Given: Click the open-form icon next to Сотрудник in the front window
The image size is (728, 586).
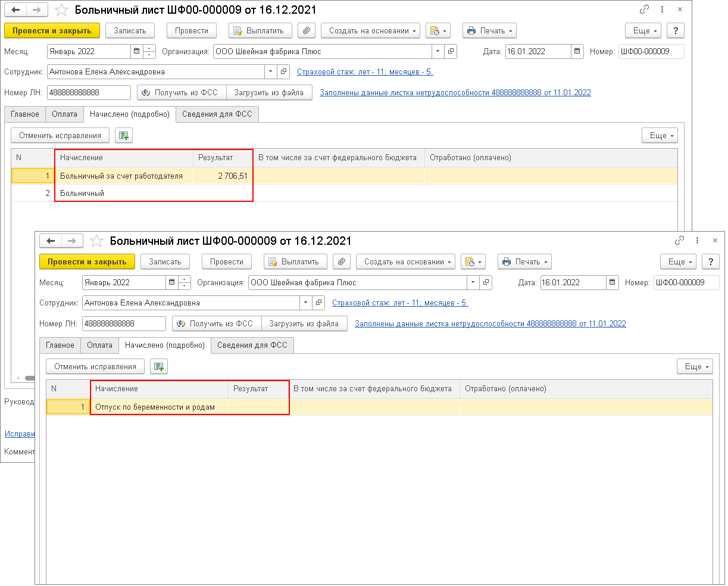Looking at the screenshot, I should point(318,303).
